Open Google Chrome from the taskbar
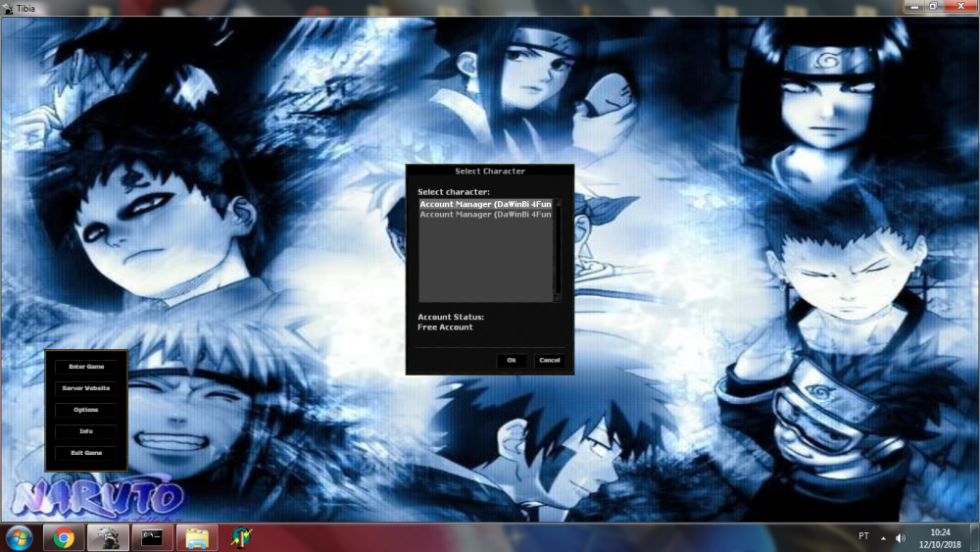The image size is (980, 552). [x=63, y=537]
